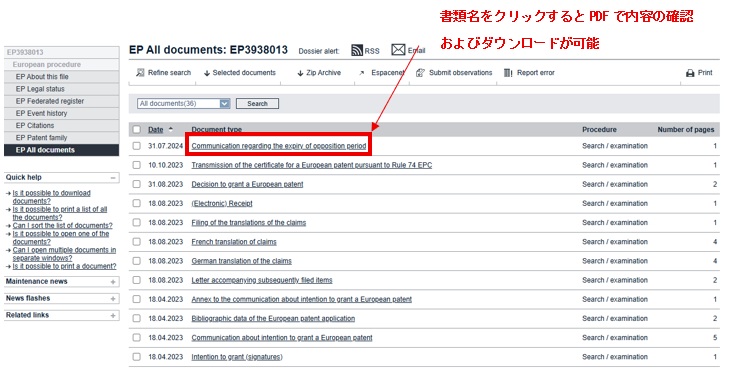
Task: Open German translation of the claims
Action: pos(241,261)
